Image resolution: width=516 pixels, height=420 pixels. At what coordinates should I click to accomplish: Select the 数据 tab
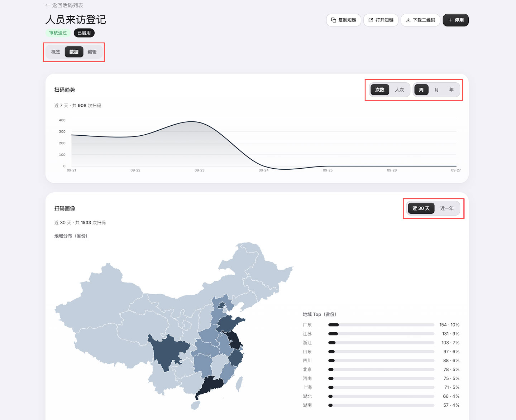click(74, 52)
